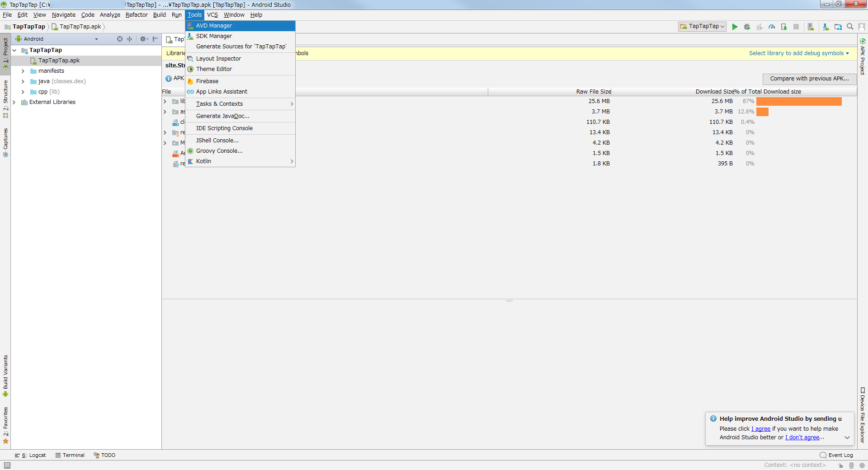Open the Android profiler gauge icon

click(x=772, y=27)
